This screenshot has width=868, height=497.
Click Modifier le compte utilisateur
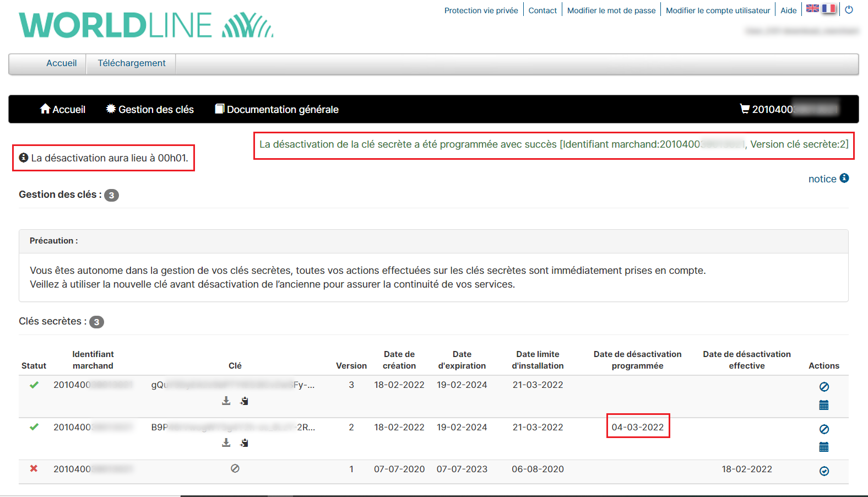pyautogui.click(x=718, y=10)
